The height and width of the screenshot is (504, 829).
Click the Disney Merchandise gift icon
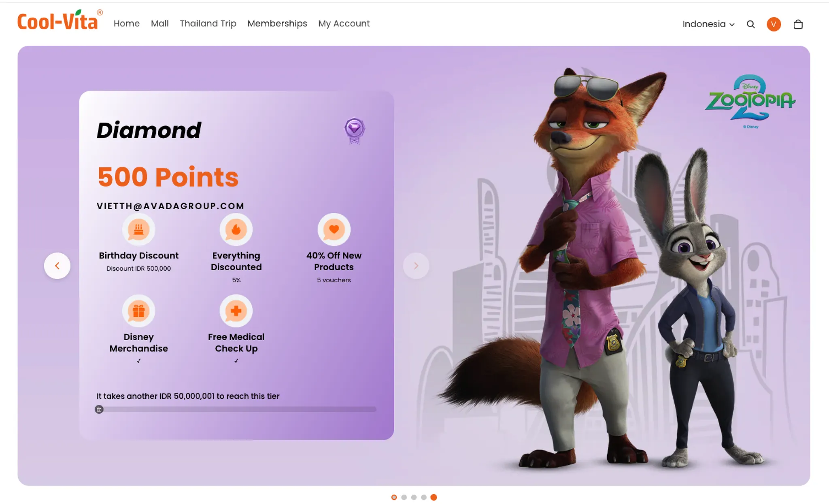click(138, 311)
